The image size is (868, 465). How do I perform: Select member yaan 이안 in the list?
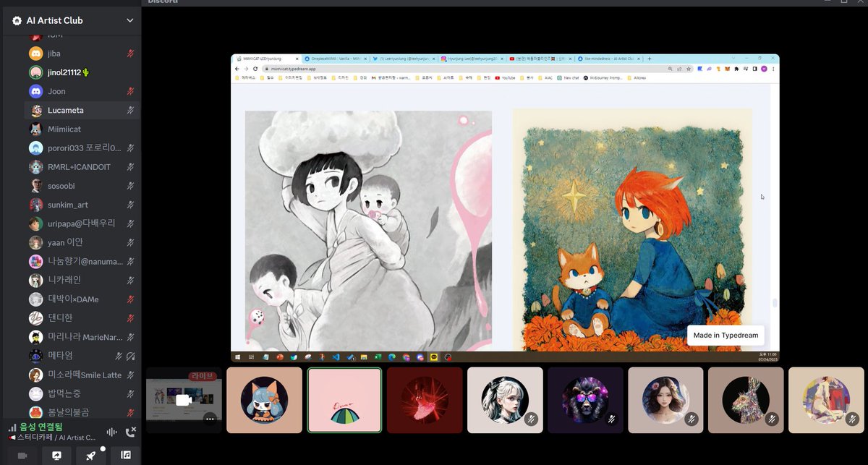pos(83,242)
